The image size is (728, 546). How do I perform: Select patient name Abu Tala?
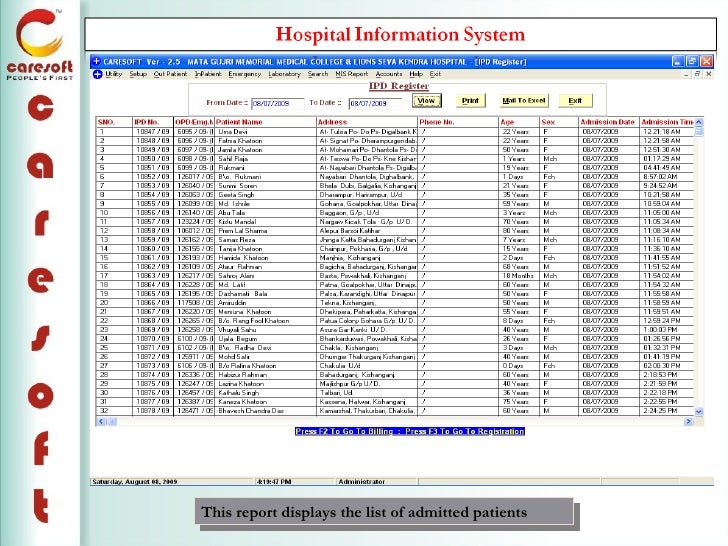pos(232,213)
